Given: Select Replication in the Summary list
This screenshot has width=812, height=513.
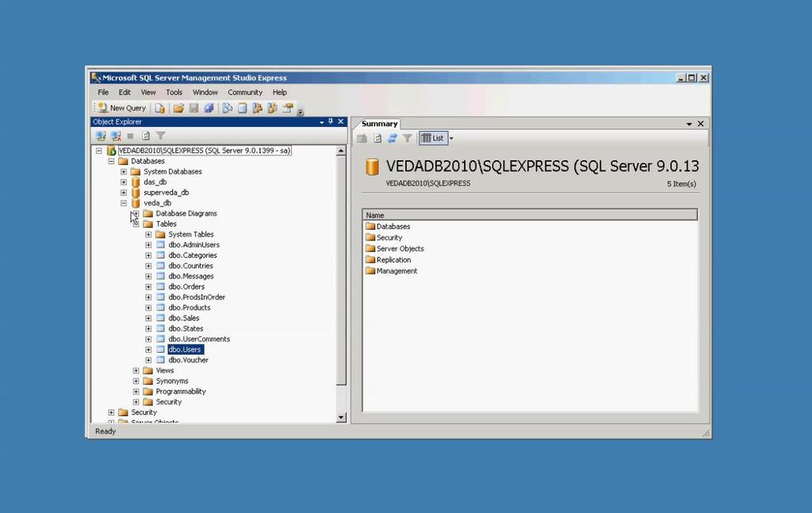Looking at the screenshot, I should click(393, 260).
